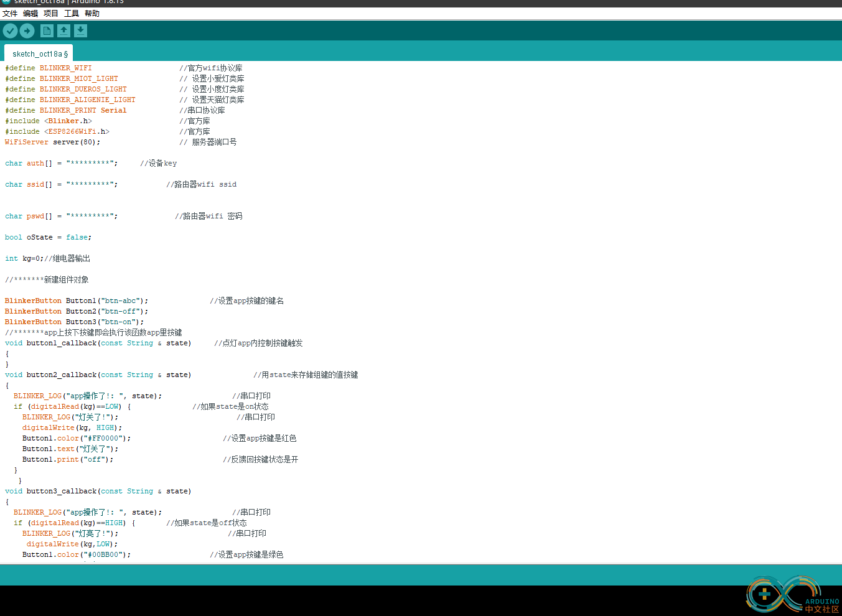Click the '// 服务器端口号' comment
Screen dimensions: 842x616
[208, 142]
